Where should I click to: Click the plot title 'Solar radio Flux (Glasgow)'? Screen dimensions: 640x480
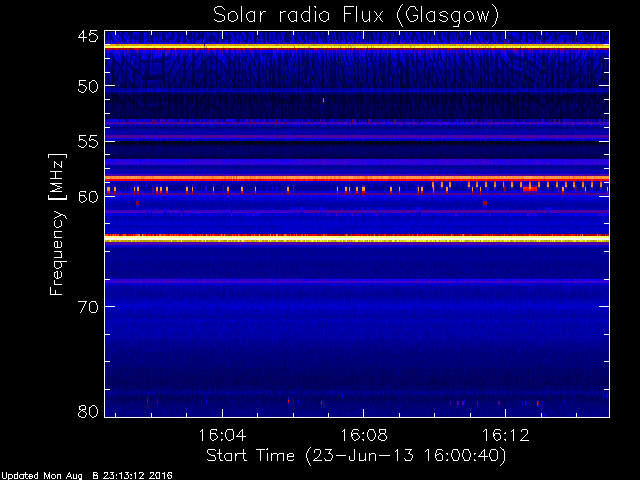click(356, 15)
